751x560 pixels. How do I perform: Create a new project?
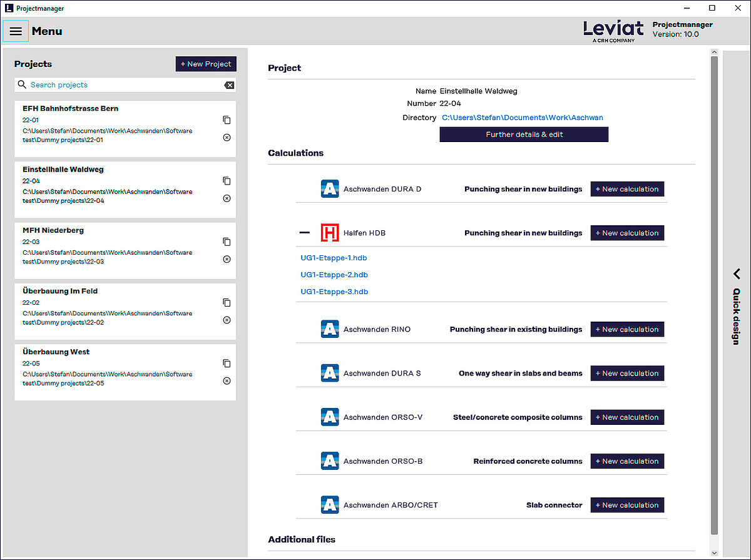pyautogui.click(x=206, y=64)
